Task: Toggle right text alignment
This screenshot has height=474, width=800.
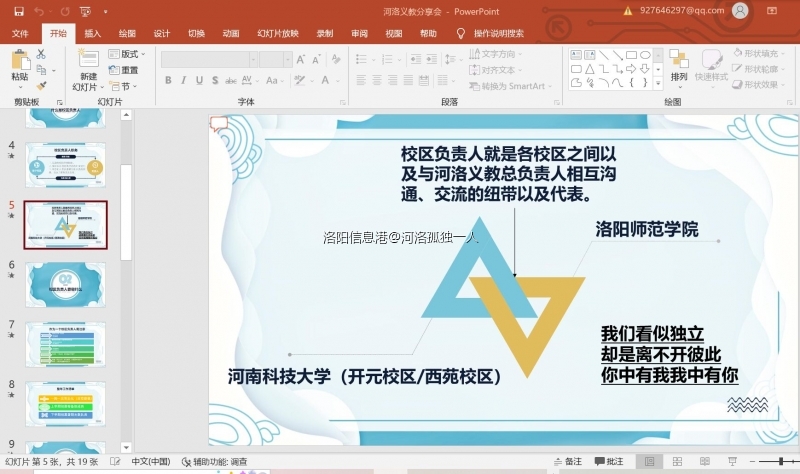Action: click(x=392, y=80)
